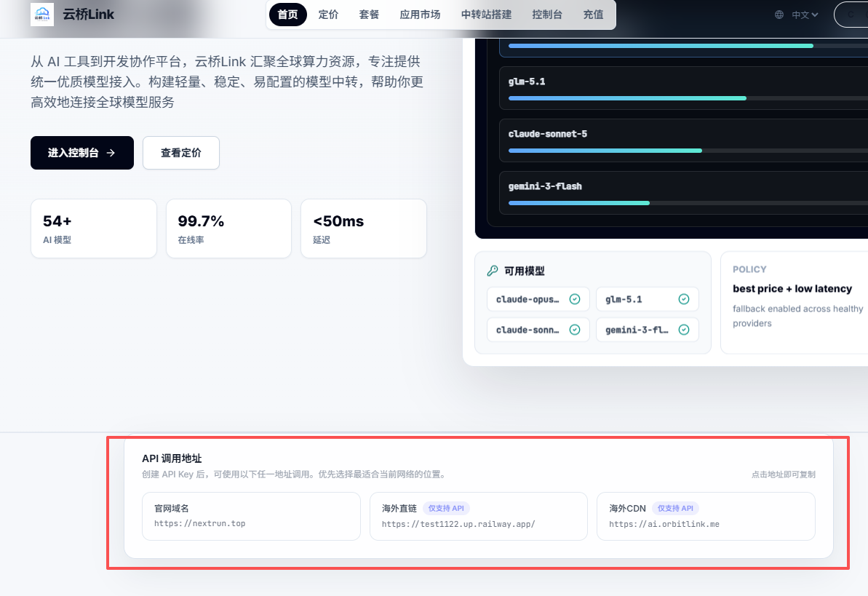The width and height of the screenshot is (868, 596).
Task: Click the check icon on gemini-3-fl chip
Action: pos(684,330)
